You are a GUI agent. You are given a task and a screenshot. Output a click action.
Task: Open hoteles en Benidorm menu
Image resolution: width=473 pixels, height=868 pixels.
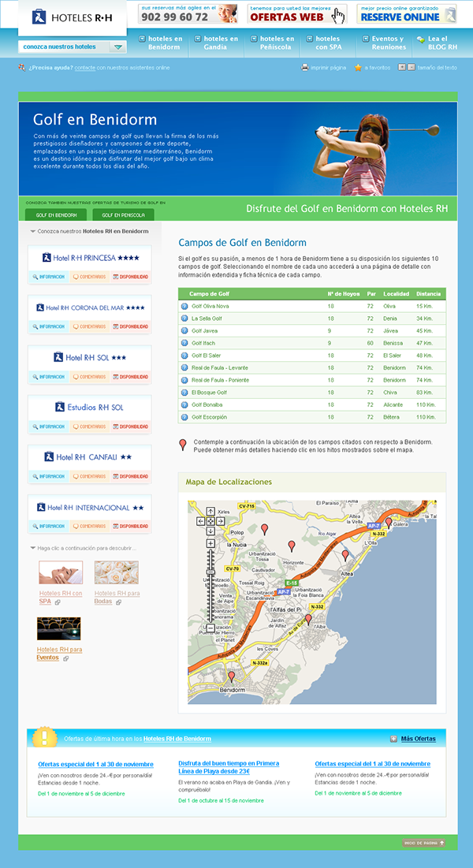click(161, 43)
